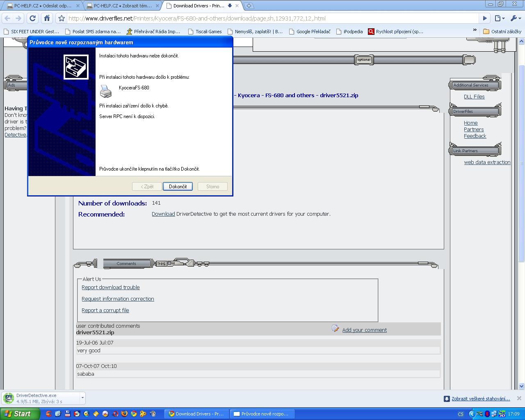Click 'Report download trouble' link

111,288
